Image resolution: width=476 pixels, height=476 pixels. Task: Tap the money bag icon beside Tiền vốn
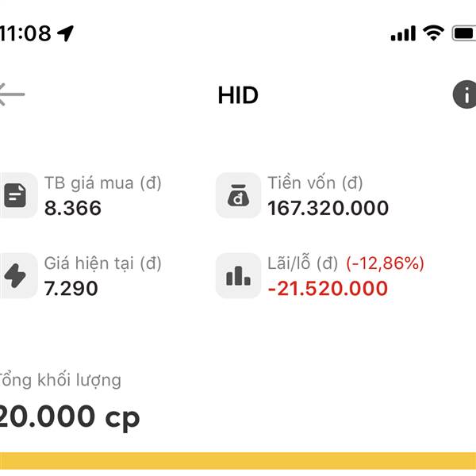238,195
